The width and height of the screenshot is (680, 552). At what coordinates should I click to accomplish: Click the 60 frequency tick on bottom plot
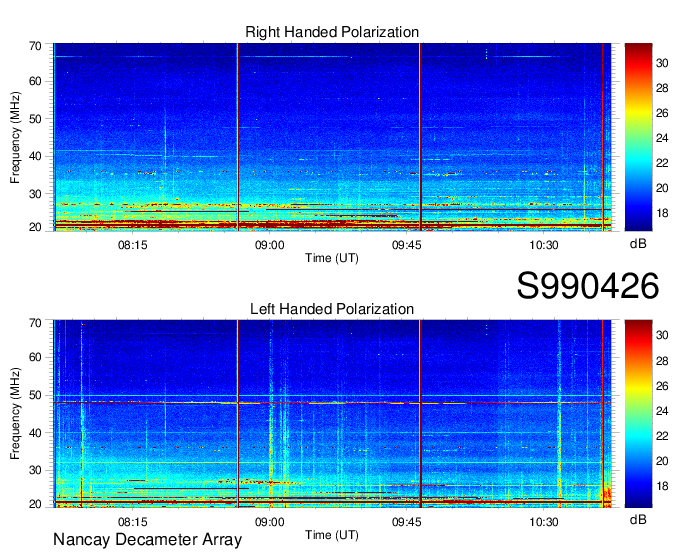(x=35, y=357)
